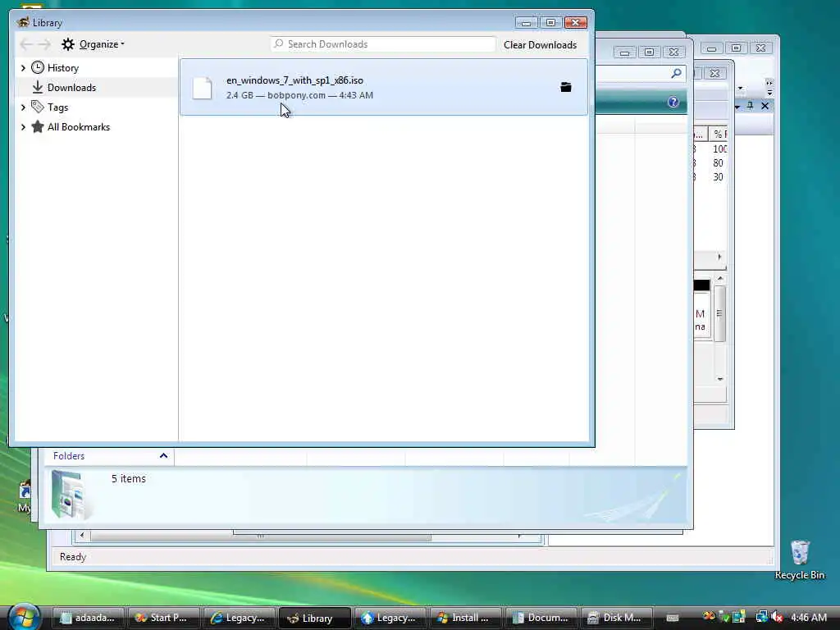
Task: Click the vertical scrollbar up arrow in right panel
Action: pos(720,279)
